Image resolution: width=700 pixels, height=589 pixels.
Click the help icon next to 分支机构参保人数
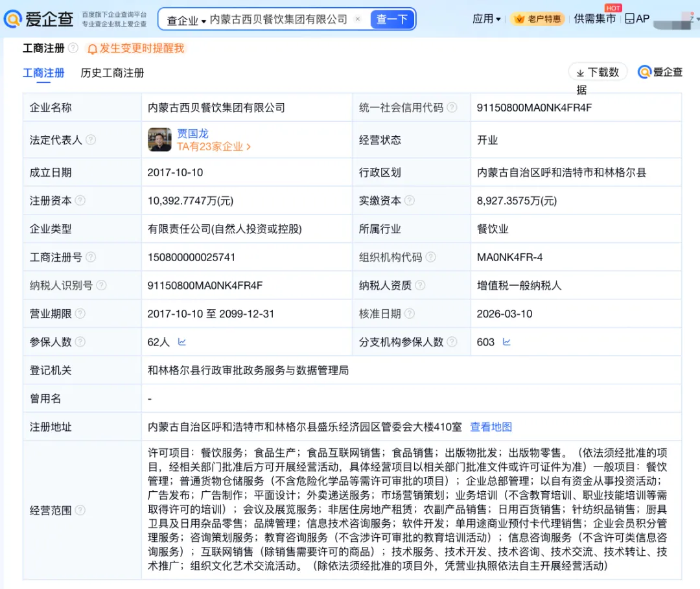[x=452, y=341]
